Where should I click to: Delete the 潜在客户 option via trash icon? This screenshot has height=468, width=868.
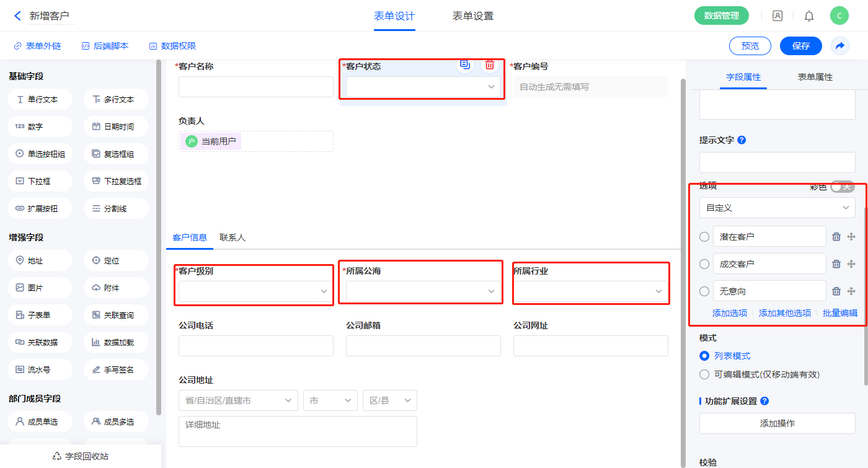pyautogui.click(x=836, y=237)
